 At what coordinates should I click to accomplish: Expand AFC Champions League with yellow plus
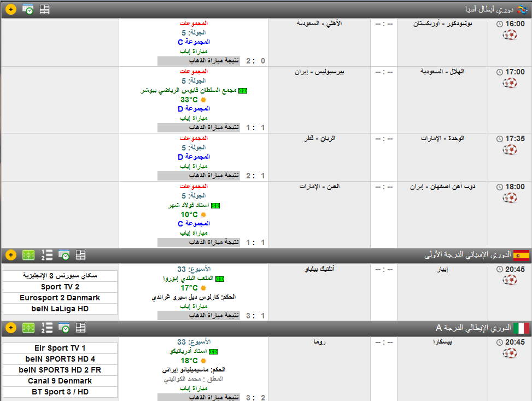click(x=11, y=9)
